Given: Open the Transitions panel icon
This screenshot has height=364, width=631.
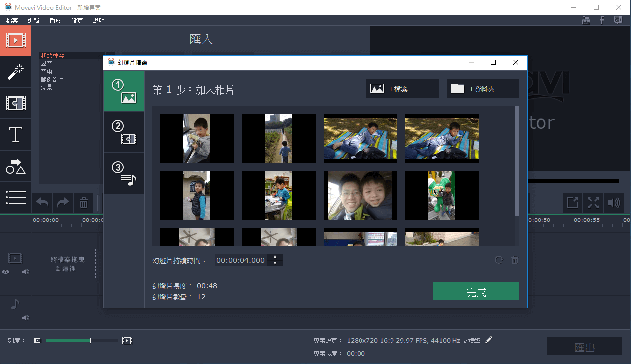Looking at the screenshot, I should (15, 103).
